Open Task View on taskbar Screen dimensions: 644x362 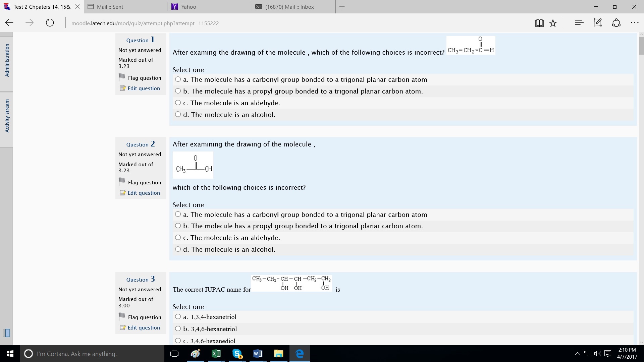174,354
